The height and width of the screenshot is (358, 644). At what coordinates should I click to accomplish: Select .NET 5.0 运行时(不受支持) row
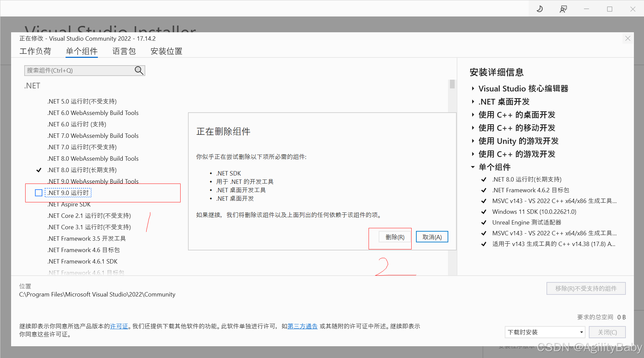(82, 102)
